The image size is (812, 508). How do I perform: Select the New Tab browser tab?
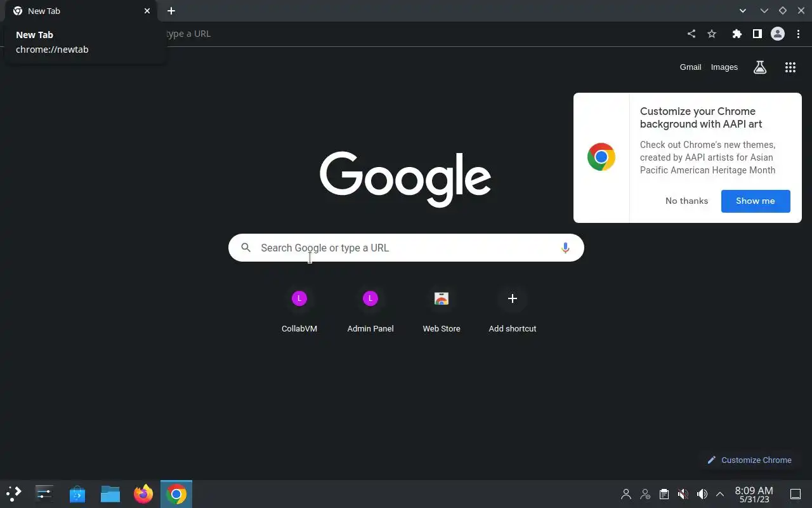point(81,11)
